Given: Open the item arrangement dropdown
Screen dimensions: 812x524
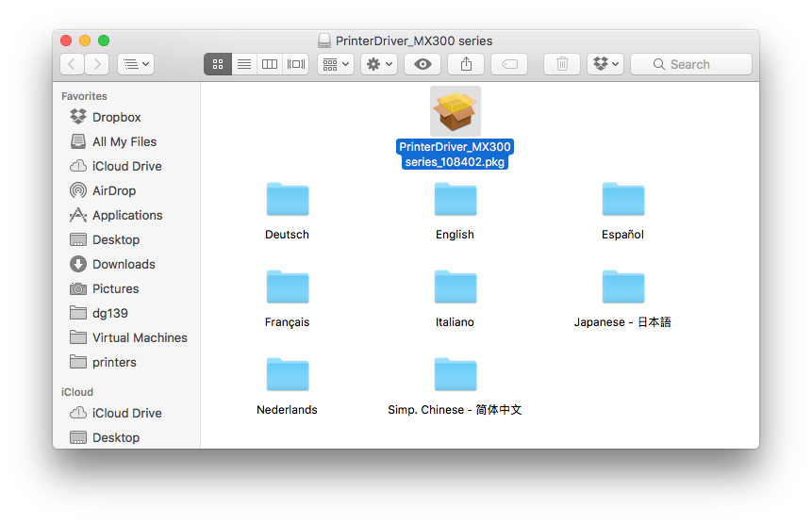Looking at the screenshot, I should pyautogui.click(x=336, y=64).
